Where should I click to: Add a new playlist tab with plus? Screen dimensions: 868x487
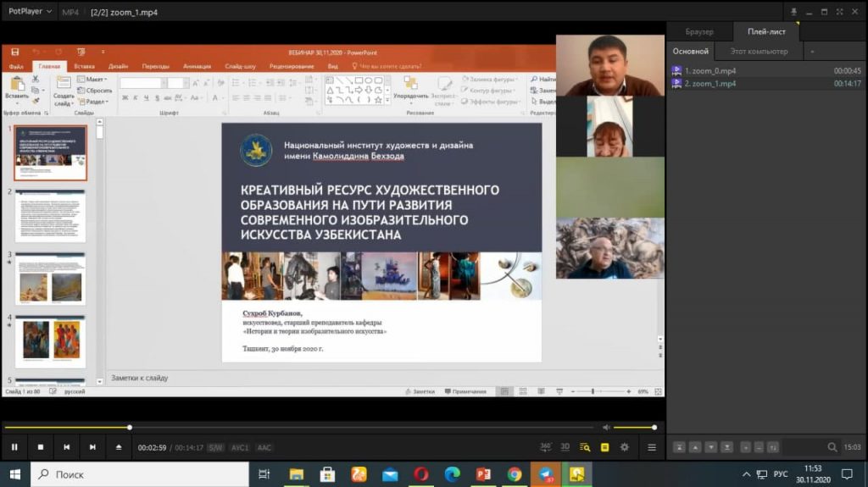[812, 52]
